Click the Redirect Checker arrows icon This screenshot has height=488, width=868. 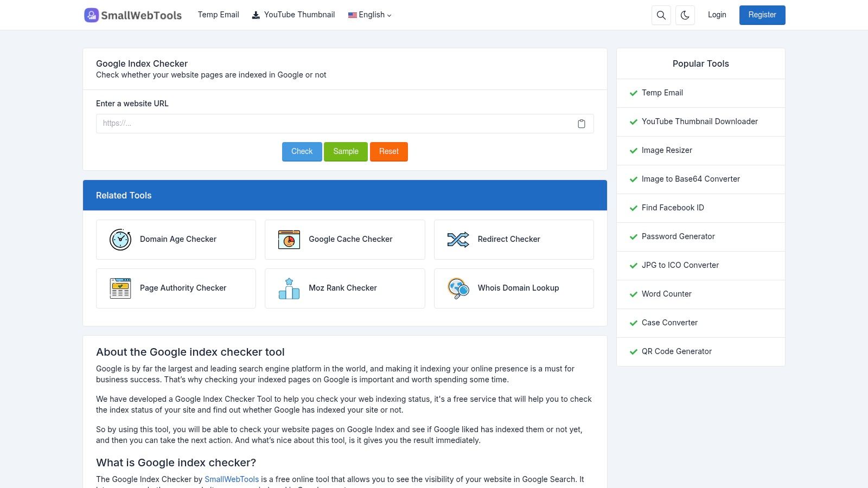(x=458, y=240)
